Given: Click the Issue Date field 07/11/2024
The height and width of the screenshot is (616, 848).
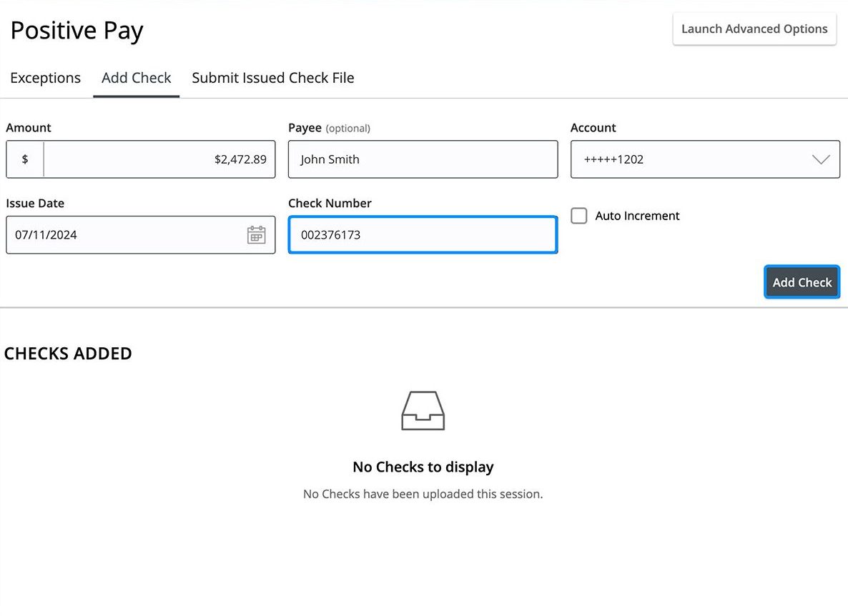Looking at the screenshot, I should point(141,235).
